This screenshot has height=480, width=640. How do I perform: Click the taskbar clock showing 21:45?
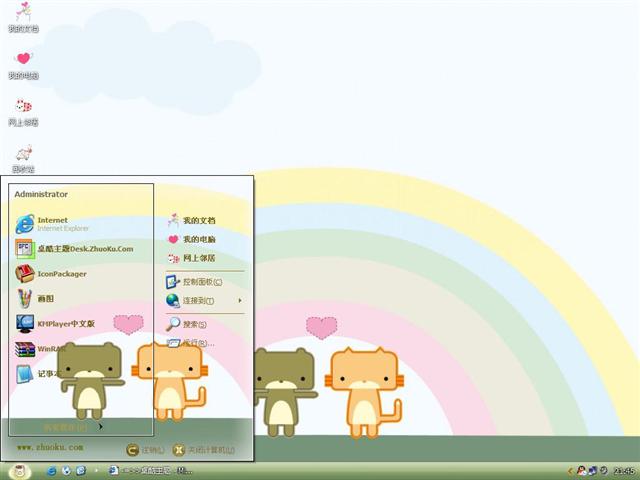[x=623, y=471]
